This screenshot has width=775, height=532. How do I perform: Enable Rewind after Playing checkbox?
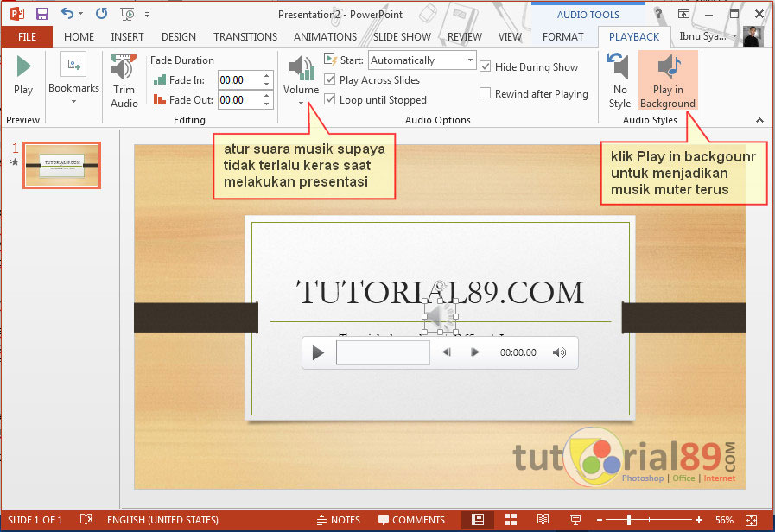486,94
